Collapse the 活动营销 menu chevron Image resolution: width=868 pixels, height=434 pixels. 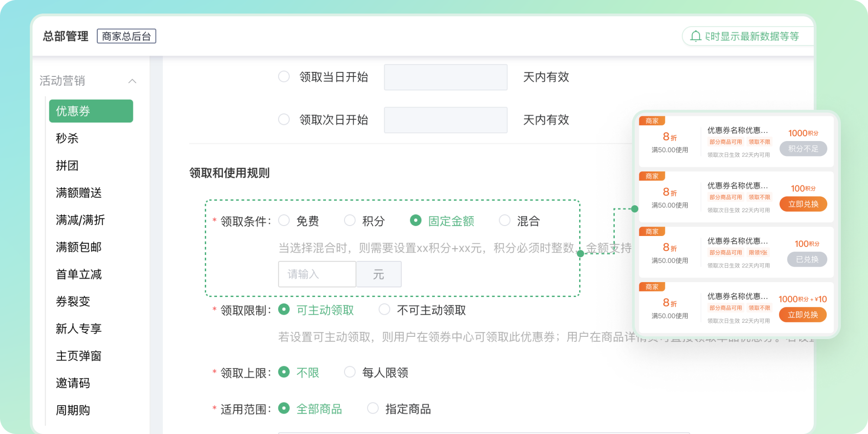tap(132, 81)
